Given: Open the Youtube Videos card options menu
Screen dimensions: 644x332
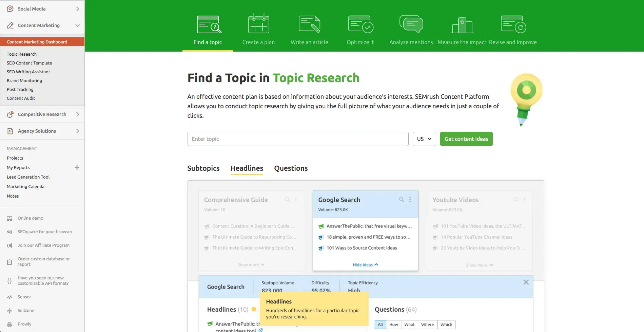Looking at the screenshot, I should 524,200.
